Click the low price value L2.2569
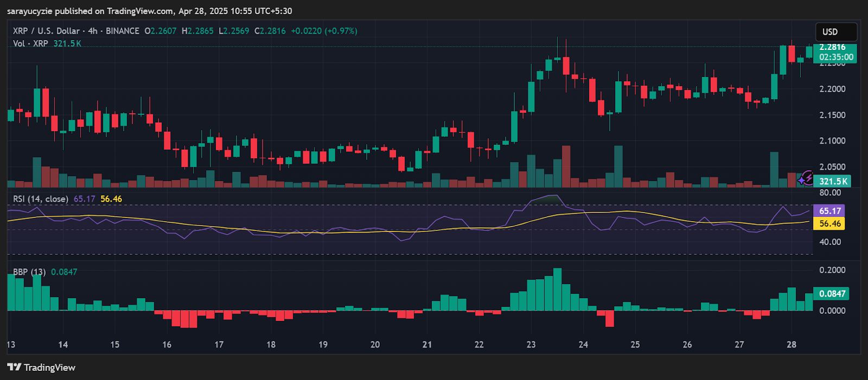 [234, 31]
